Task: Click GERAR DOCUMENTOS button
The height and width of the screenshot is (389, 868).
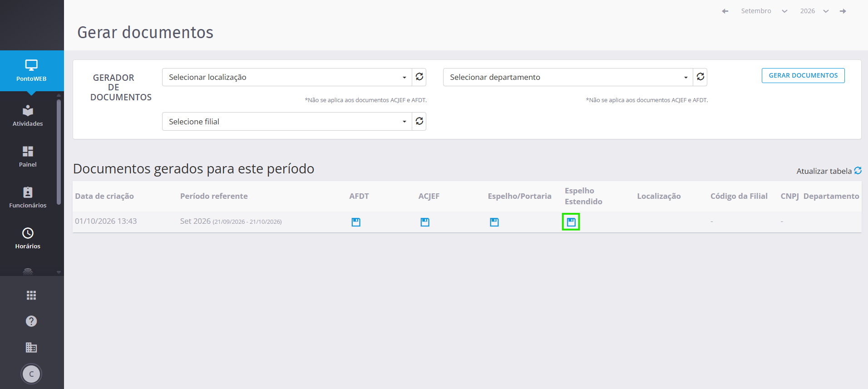Action: coord(803,75)
